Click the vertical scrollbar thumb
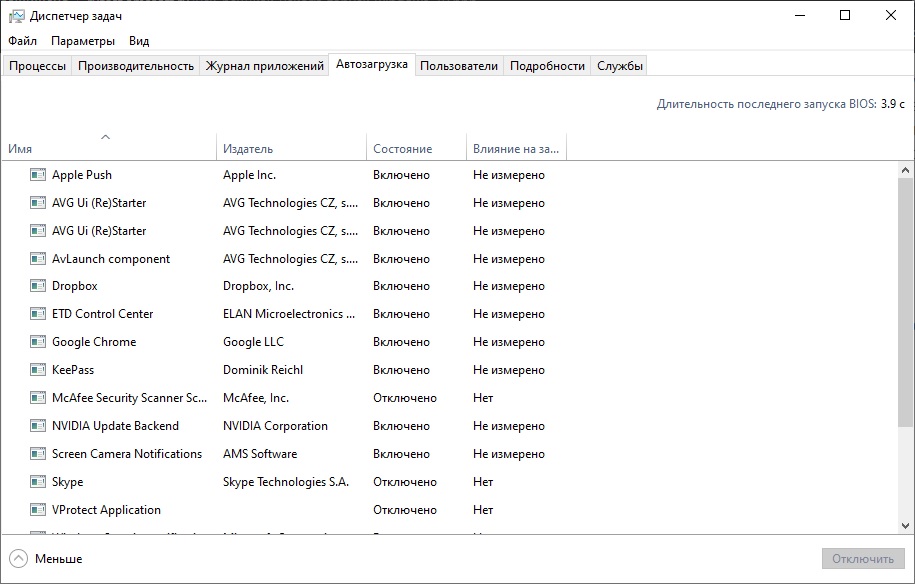 (905, 302)
